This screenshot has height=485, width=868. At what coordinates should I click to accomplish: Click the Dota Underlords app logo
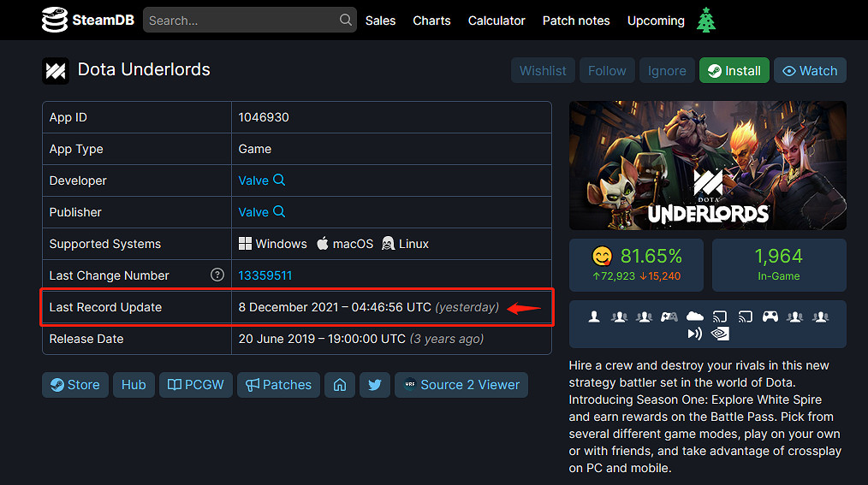[56, 70]
